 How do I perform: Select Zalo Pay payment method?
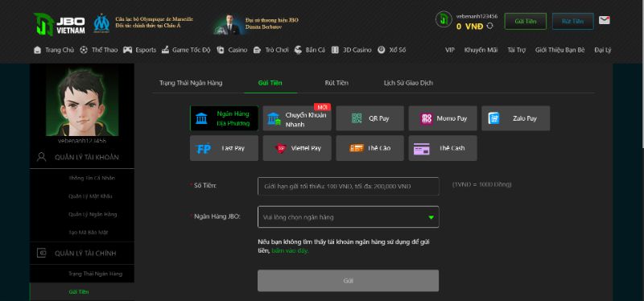coord(516,118)
